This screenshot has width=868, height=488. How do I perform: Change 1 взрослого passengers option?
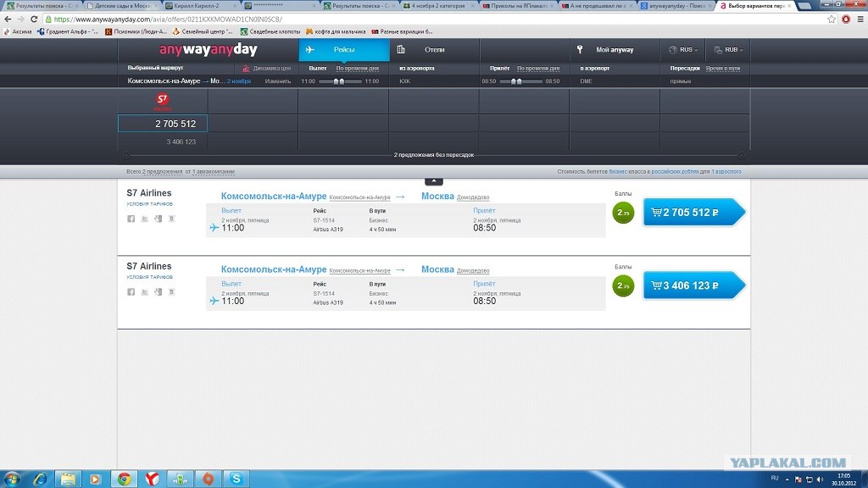(x=726, y=171)
